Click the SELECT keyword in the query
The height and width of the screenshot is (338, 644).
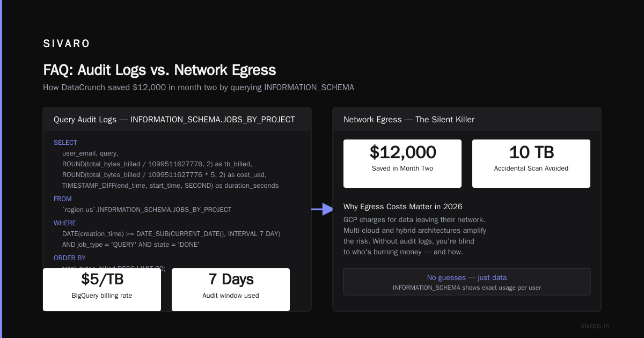(x=65, y=143)
